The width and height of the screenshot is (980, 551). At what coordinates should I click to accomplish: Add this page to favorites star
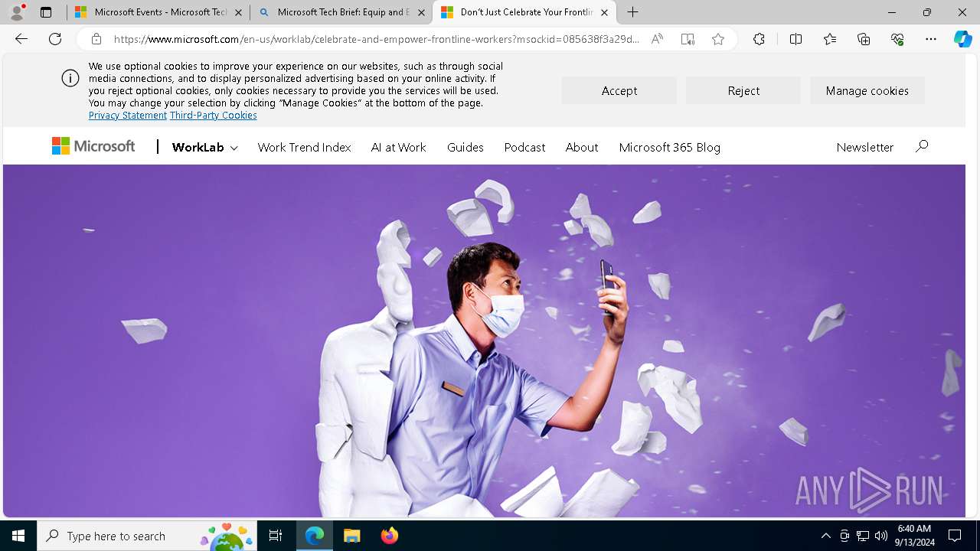tap(718, 39)
